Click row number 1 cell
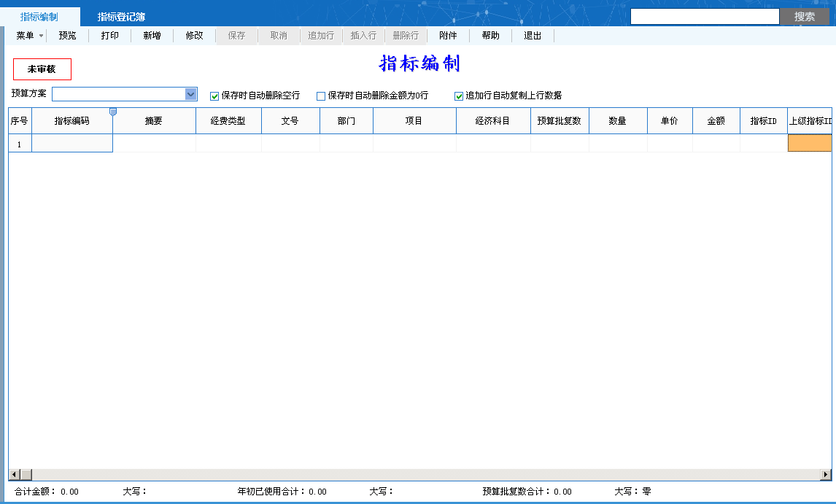Screen dimensions: 836x504 click(x=20, y=144)
